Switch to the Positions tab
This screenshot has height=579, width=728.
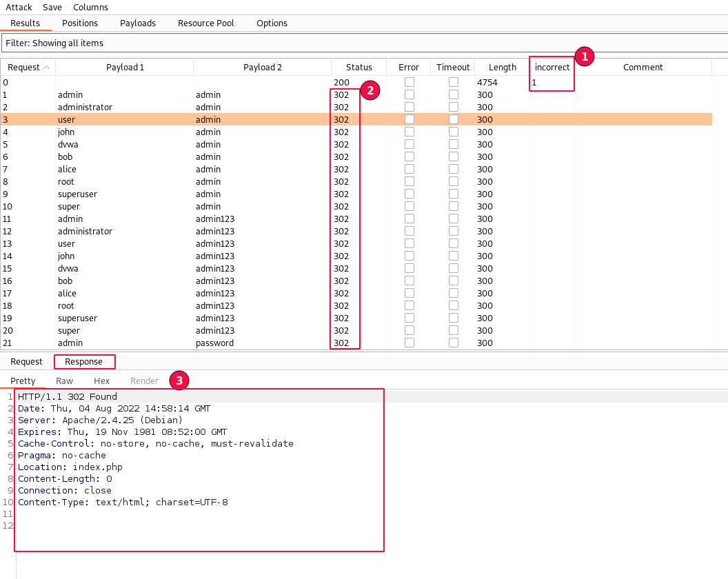point(80,23)
